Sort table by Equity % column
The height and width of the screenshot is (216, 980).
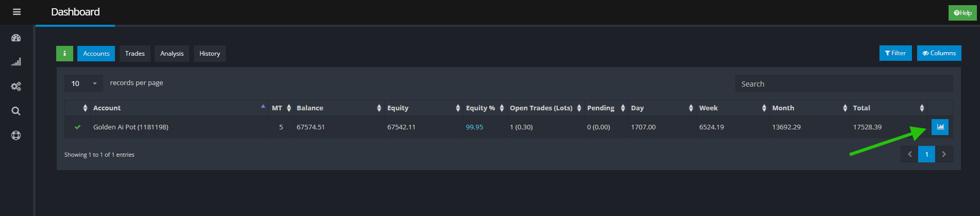[x=485, y=108]
